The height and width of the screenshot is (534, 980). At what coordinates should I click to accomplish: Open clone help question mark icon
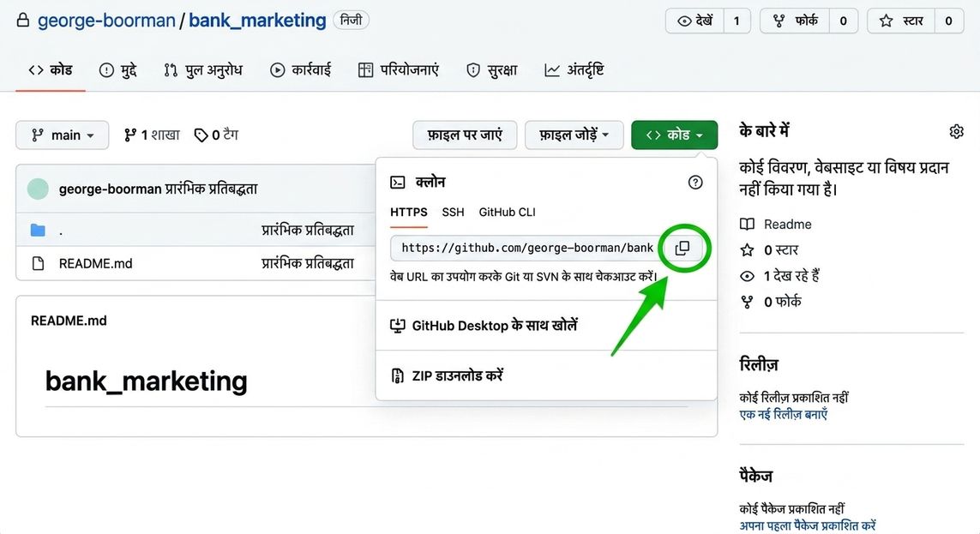(695, 183)
